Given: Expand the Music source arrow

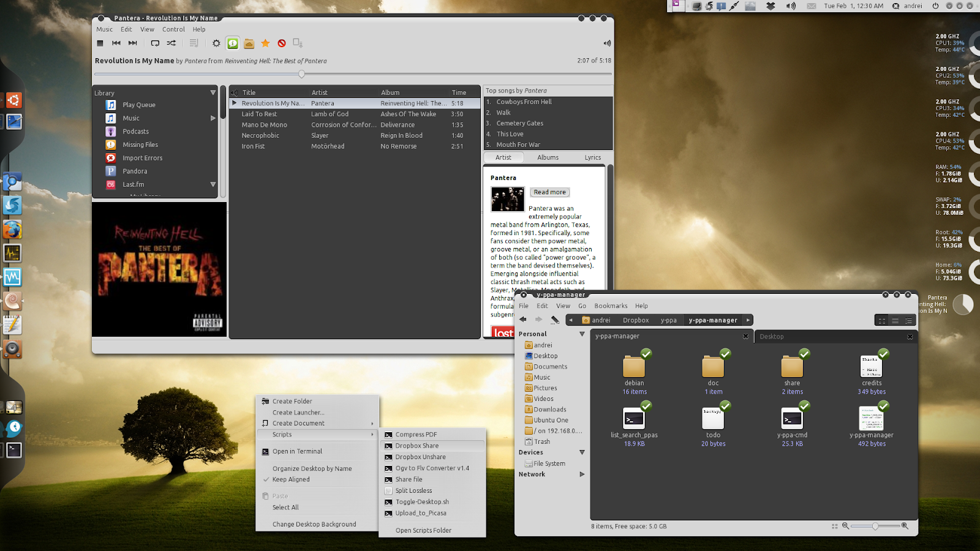Looking at the screenshot, I should coord(213,118).
